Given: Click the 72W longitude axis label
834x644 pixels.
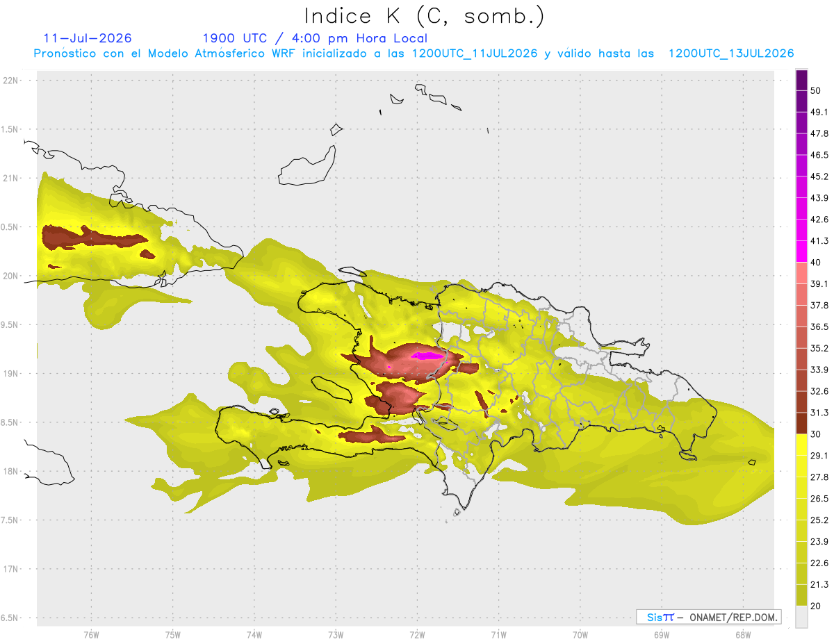Looking at the screenshot, I should (417, 634).
